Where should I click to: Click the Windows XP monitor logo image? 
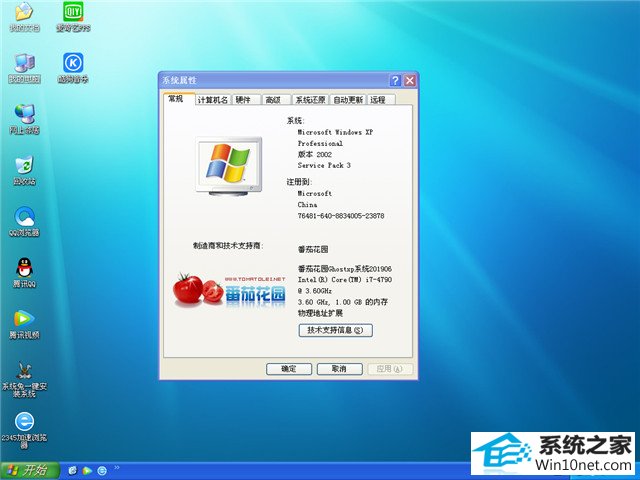[x=229, y=166]
